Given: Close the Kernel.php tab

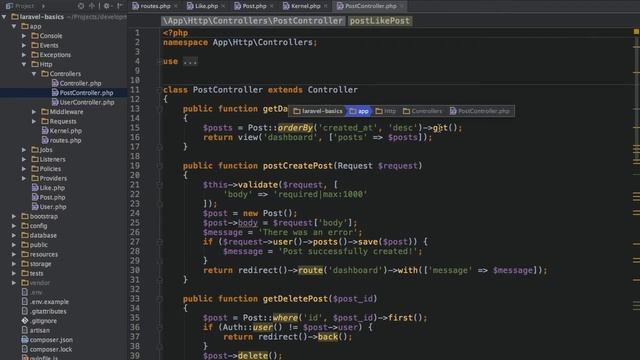Looking at the screenshot, I should click(325, 6).
